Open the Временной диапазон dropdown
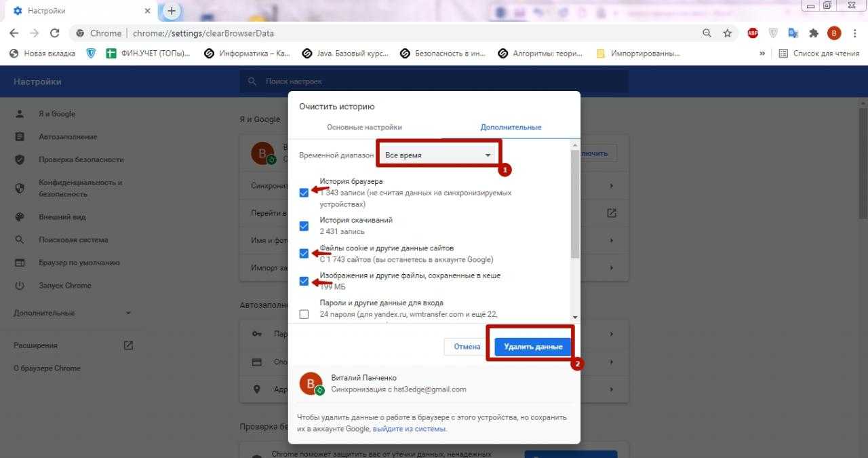 [438, 155]
